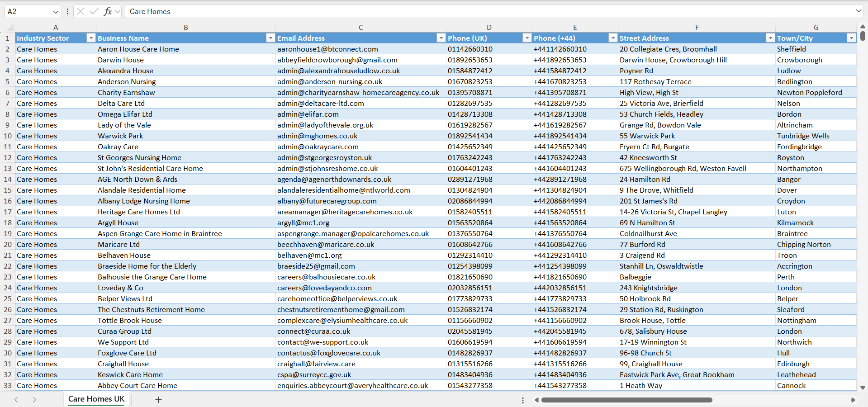This screenshot has width=868, height=407.
Task: Select cell Delta Care Ltd
Action: pos(186,104)
